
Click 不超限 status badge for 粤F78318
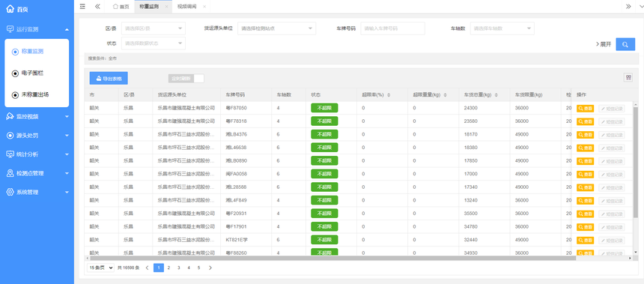click(324, 121)
